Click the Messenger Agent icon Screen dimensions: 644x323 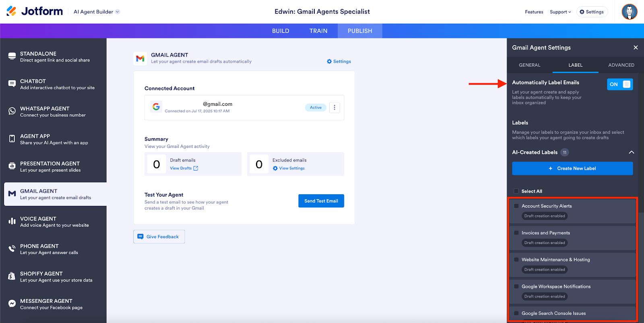(x=12, y=304)
